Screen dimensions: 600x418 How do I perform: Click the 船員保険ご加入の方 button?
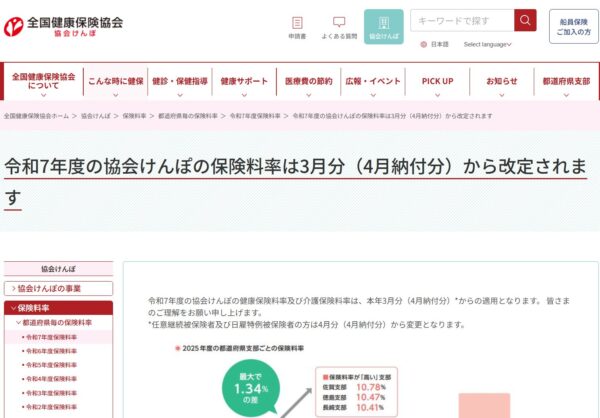573,27
